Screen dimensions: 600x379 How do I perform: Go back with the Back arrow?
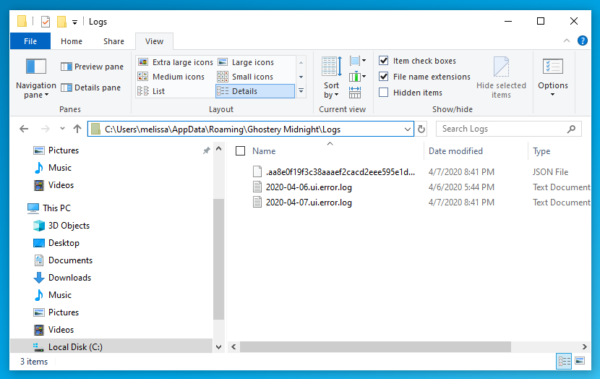click(24, 129)
